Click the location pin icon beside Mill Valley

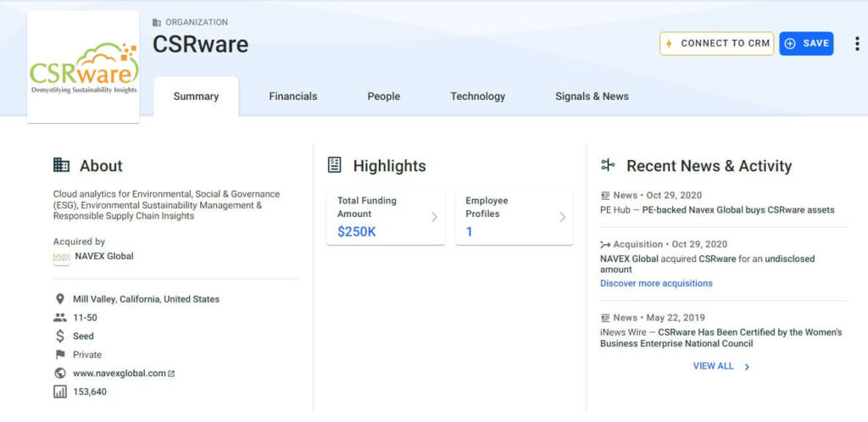coord(60,299)
